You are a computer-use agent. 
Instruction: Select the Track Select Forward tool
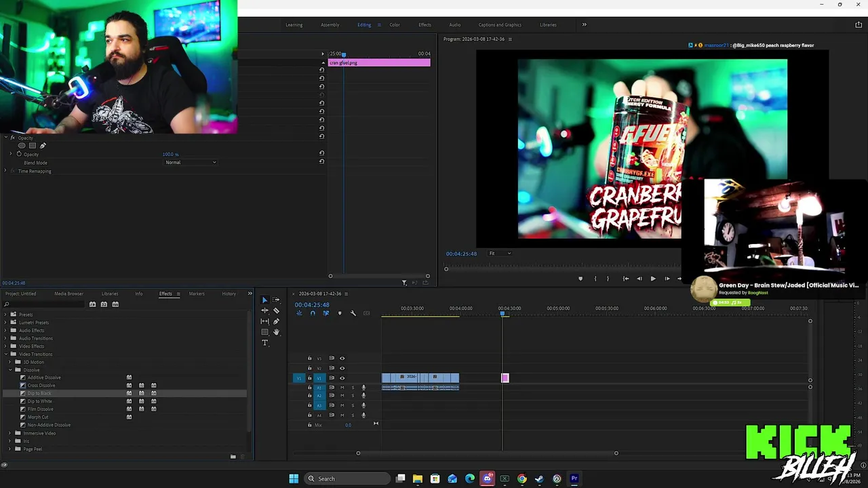(276, 300)
